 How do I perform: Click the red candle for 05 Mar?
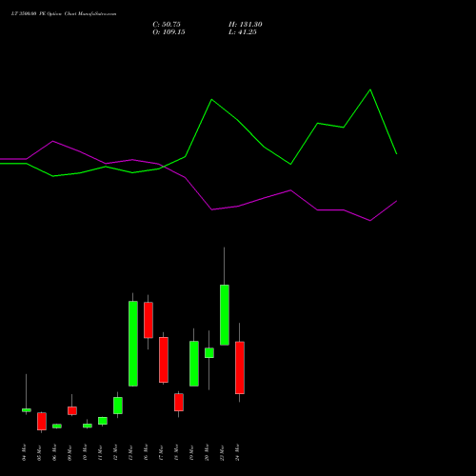click(x=42, y=422)
